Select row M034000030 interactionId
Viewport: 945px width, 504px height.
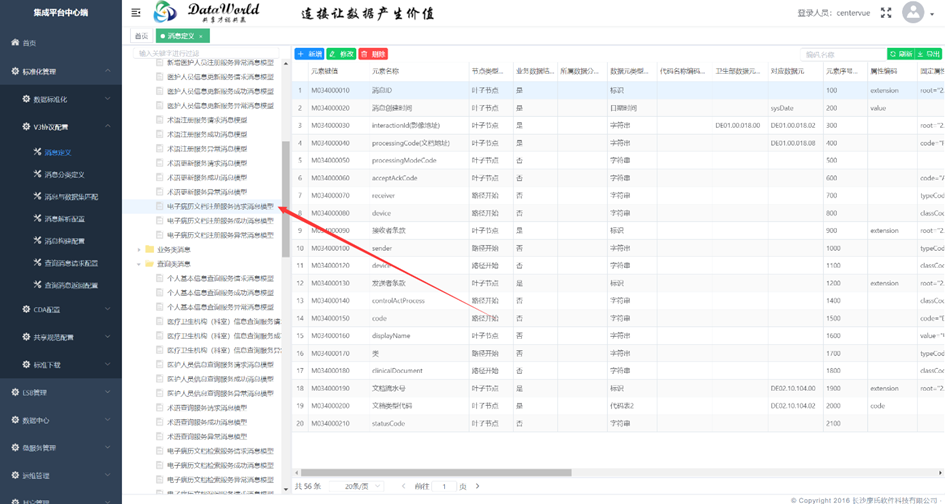(x=618, y=125)
